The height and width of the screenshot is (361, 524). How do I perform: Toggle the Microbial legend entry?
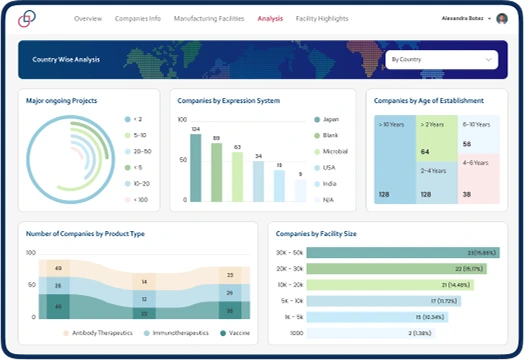331,151
